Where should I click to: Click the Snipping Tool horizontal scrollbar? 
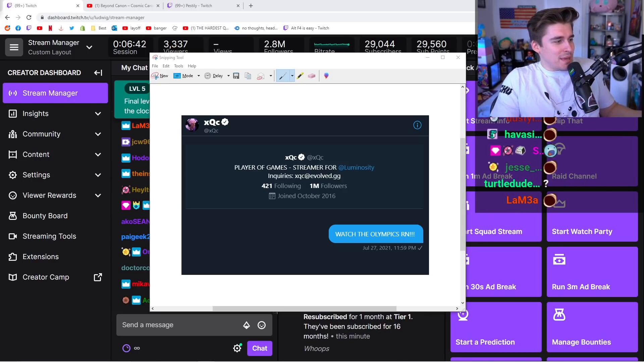click(x=304, y=308)
